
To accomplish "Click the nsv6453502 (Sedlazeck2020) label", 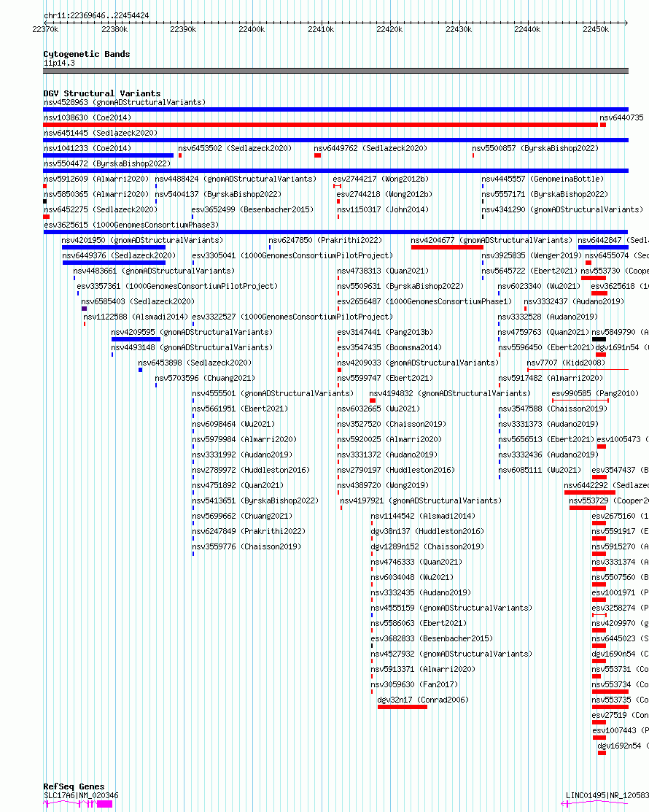I will click(235, 148).
